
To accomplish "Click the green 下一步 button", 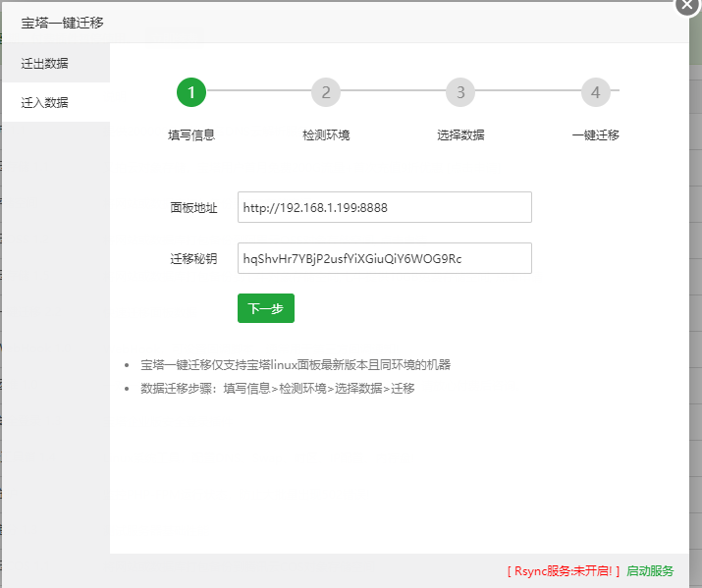I will point(266,308).
